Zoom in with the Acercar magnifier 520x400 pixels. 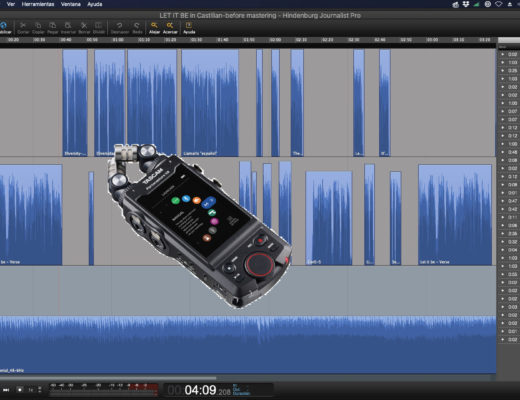(x=170, y=26)
